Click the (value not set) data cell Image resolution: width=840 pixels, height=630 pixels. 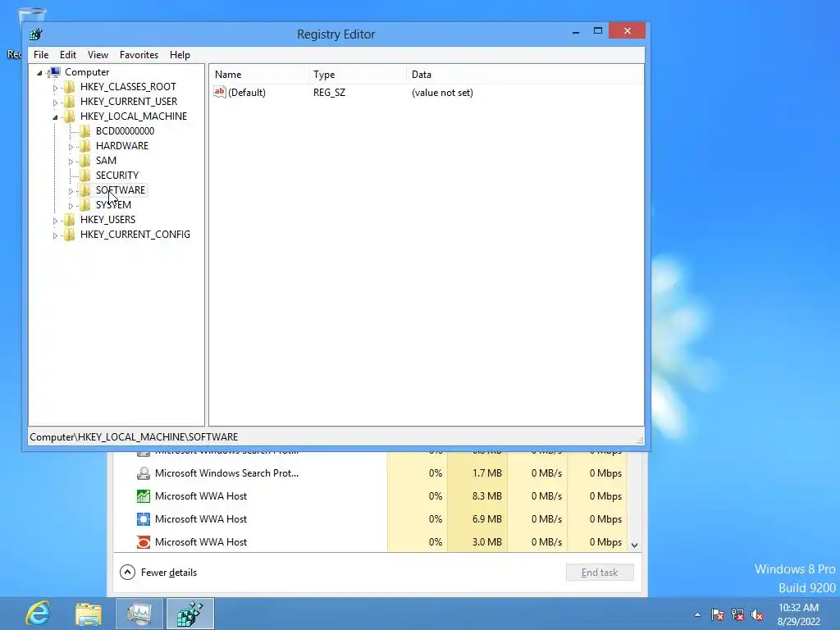click(x=442, y=93)
